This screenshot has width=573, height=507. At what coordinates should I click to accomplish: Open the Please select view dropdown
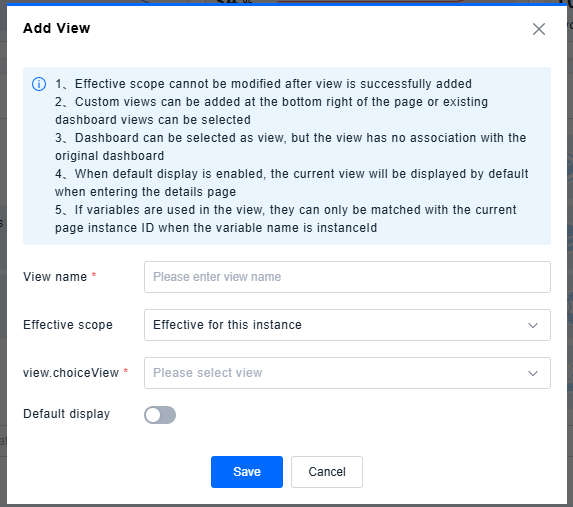[347, 373]
